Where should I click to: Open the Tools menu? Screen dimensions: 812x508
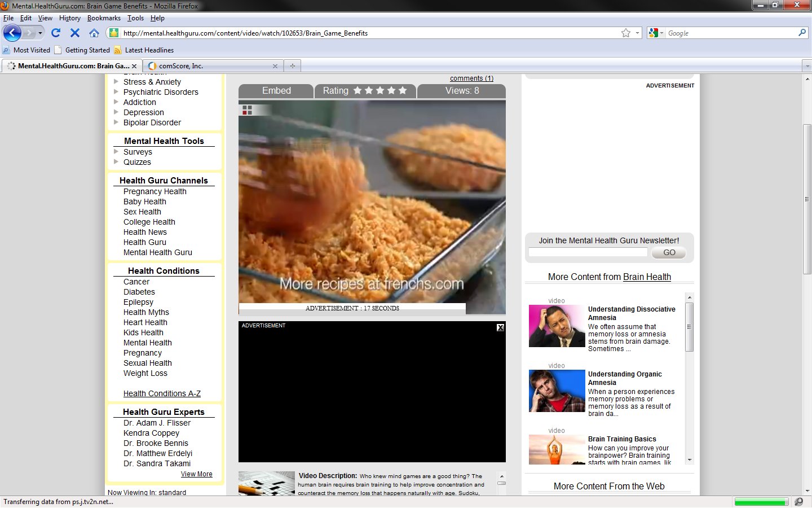[135, 18]
